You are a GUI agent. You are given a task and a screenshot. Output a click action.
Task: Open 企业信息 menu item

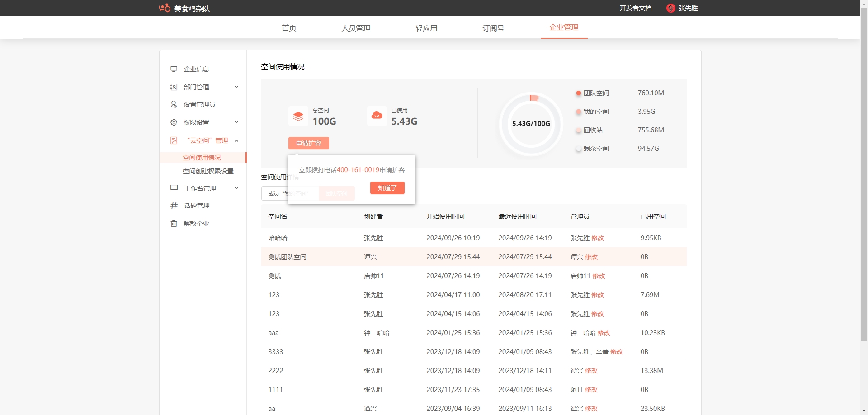click(x=196, y=69)
